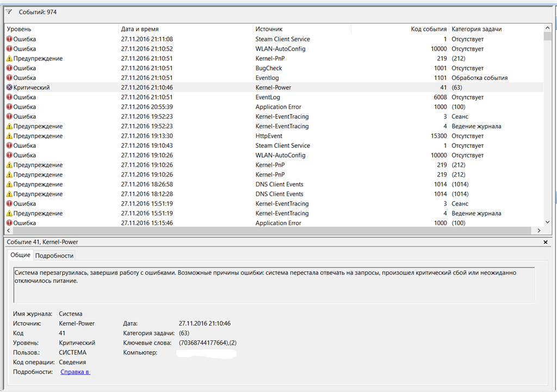Screen dimensions: 557x392
Task: Click the error icon of the WLAN-AutoConfig 19:10:26 row
Action: [x=9, y=155]
